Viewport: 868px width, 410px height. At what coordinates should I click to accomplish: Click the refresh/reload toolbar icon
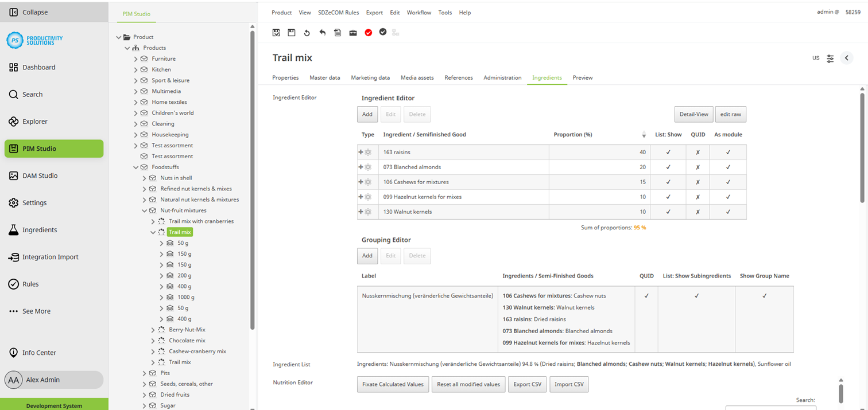click(307, 33)
